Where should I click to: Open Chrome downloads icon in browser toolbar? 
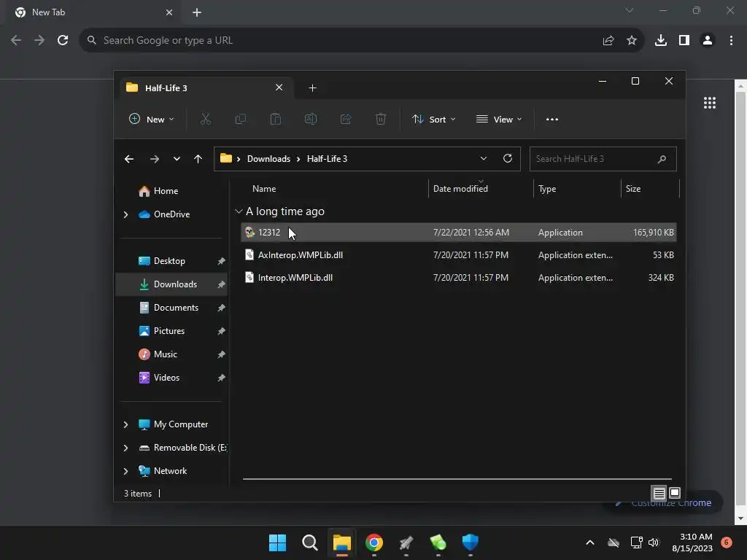tap(661, 41)
